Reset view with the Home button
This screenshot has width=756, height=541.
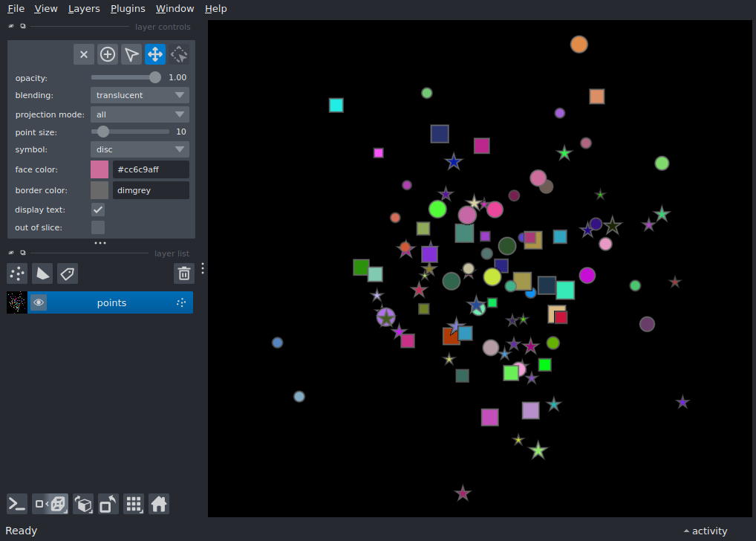[159, 504]
